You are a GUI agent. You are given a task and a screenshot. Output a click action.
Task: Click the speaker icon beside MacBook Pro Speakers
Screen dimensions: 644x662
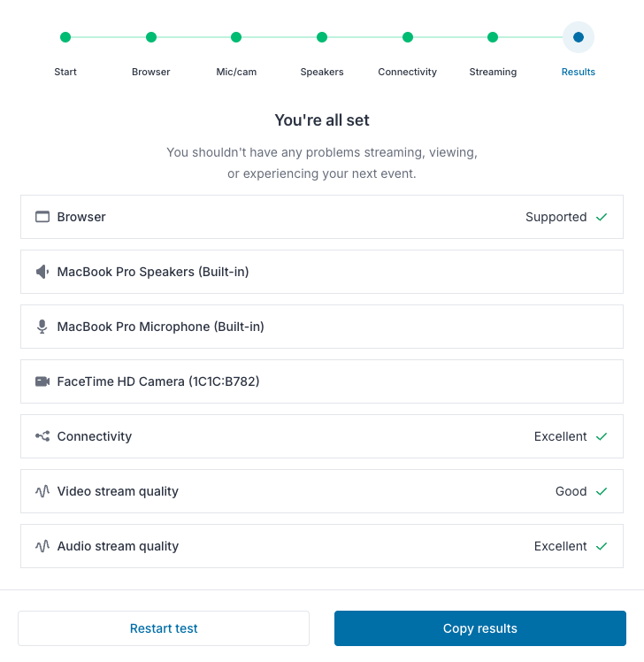coord(42,272)
